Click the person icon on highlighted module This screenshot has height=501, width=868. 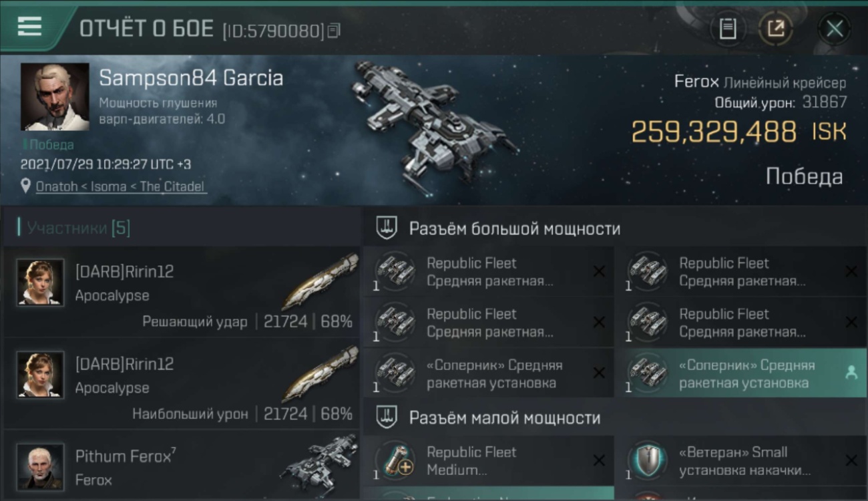(x=851, y=374)
